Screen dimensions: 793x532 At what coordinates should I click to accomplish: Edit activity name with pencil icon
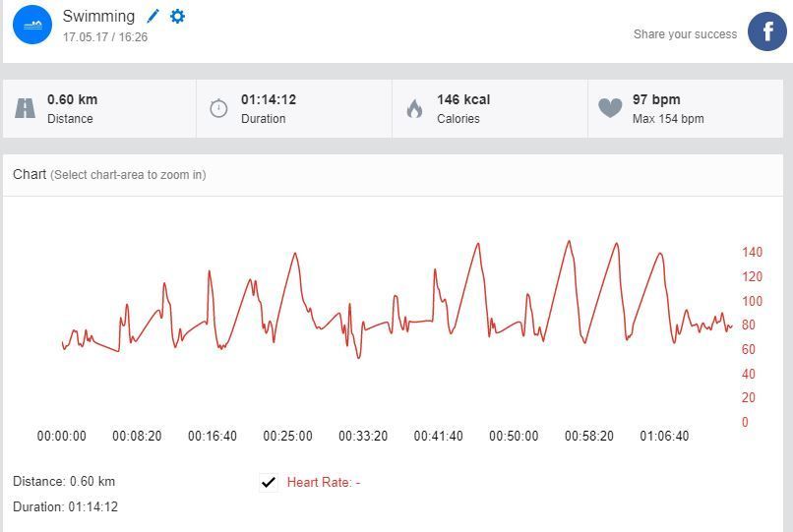[152, 17]
